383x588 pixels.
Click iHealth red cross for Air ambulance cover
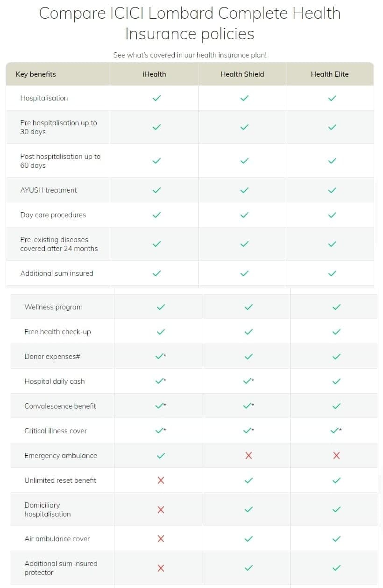pos(161,539)
